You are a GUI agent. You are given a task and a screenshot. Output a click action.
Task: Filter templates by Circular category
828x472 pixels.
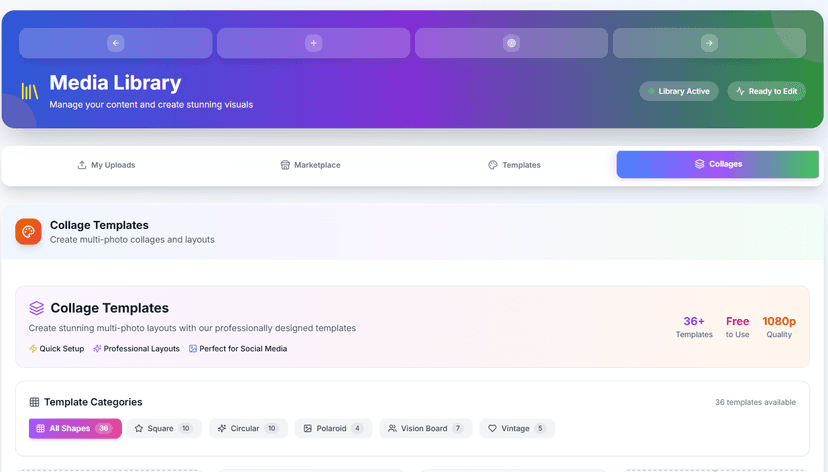click(x=247, y=428)
